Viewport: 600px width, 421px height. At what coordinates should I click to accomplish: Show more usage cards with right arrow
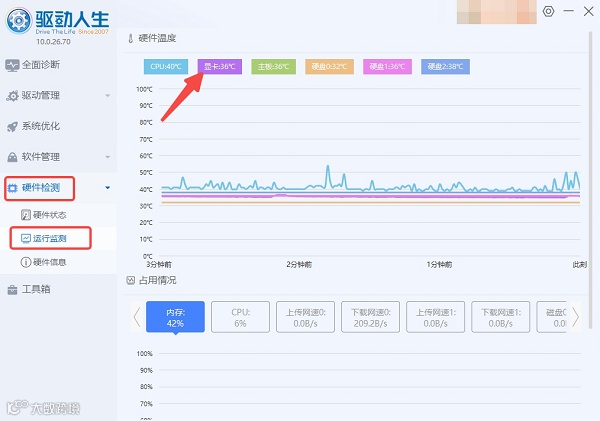pyautogui.click(x=576, y=317)
